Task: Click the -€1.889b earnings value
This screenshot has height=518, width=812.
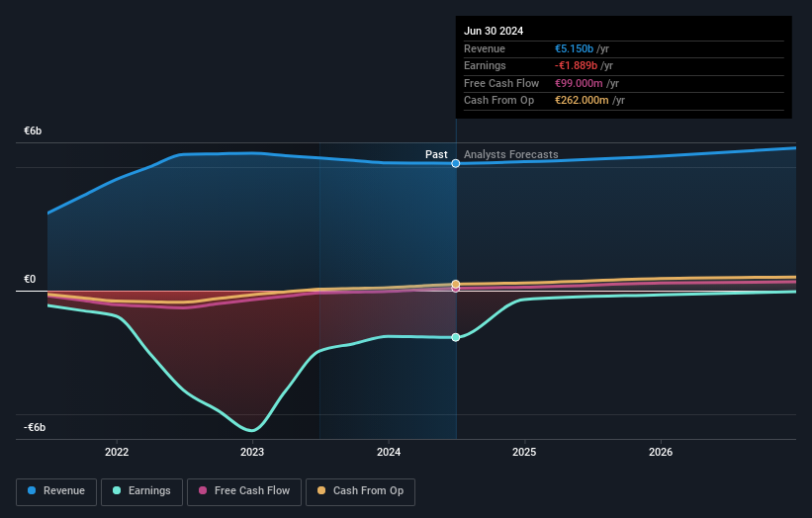Action: click(x=576, y=65)
